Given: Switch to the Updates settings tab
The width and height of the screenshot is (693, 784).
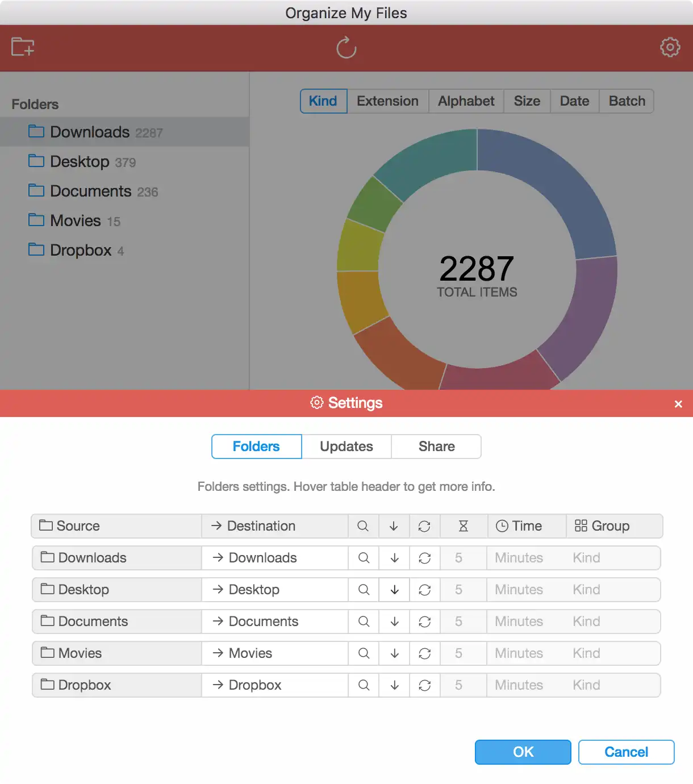Looking at the screenshot, I should pyautogui.click(x=346, y=447).
